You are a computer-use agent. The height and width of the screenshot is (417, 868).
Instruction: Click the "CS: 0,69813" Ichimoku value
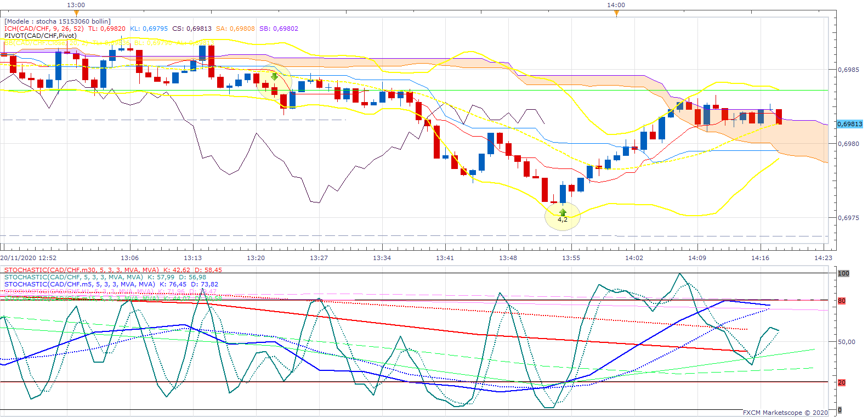(192, 29)
